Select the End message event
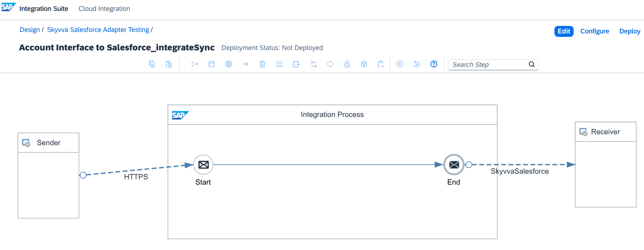Image resolution: width=644 pixels, height=250 pixels. tap(454, 165)
